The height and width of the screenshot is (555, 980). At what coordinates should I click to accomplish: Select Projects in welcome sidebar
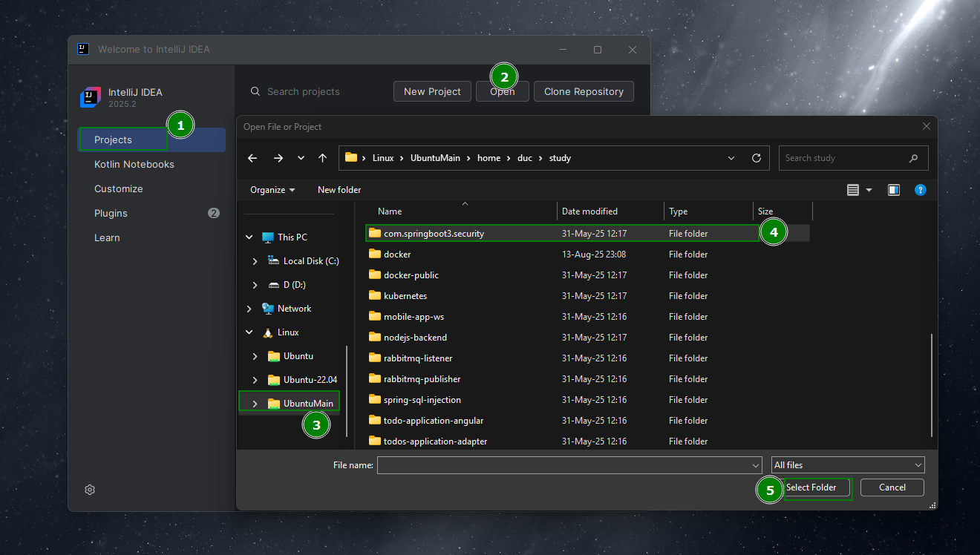pyautogui.click(x=151, y=139)
